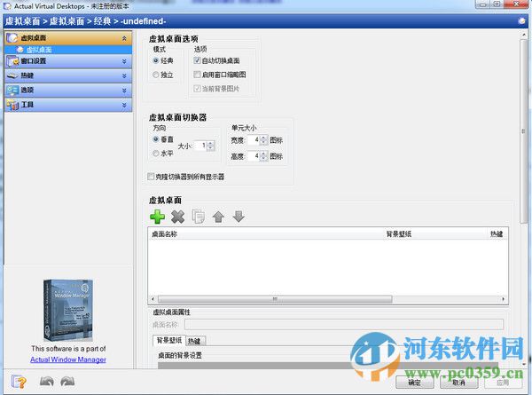The image size is (532, 395).
Task: Move desktop up with the up arrow
Action: pos(218,217)
